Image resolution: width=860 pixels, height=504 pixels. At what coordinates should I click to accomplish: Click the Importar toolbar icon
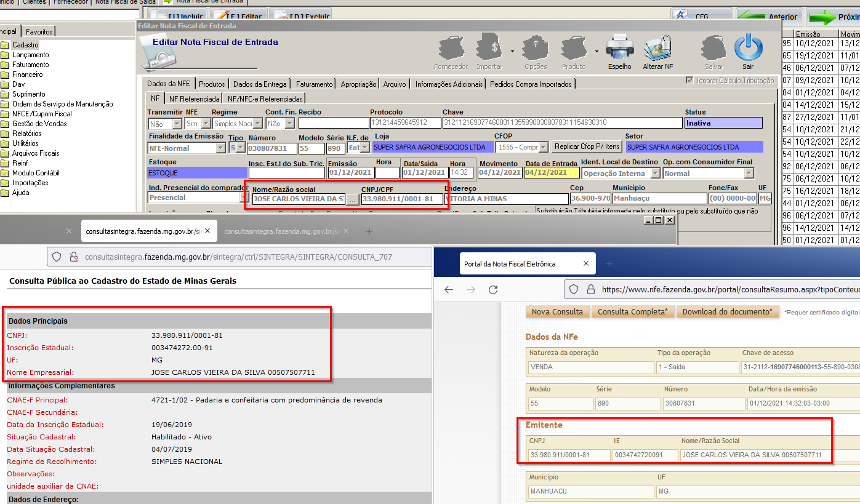pyautogui.click(x=489, y=48)
